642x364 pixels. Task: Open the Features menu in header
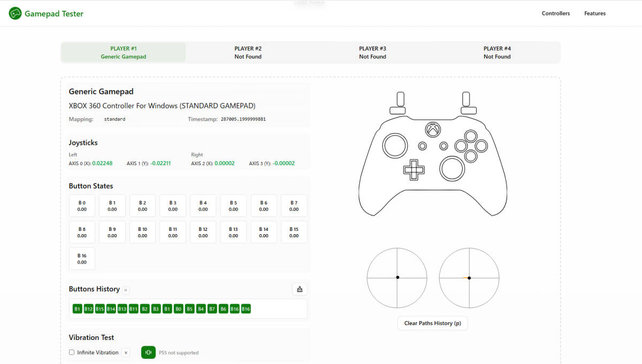coord(595,13)
